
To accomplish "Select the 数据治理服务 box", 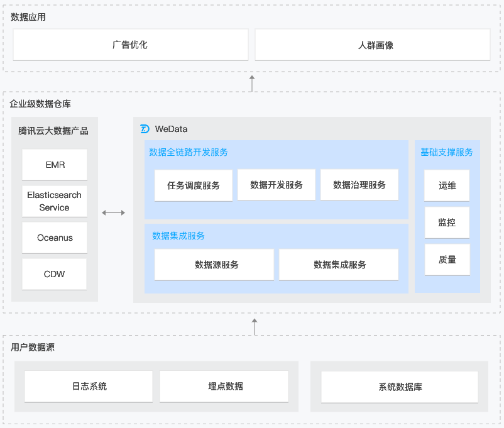I will 359,185.
